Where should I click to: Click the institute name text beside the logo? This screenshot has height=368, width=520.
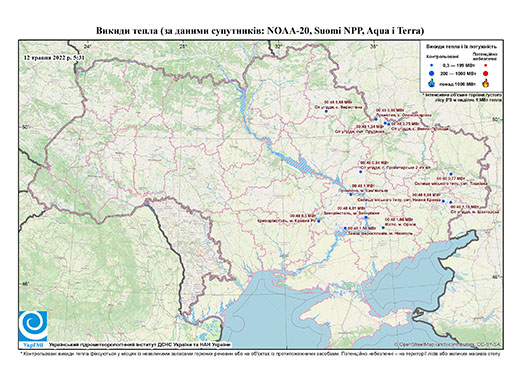[140, 344]
